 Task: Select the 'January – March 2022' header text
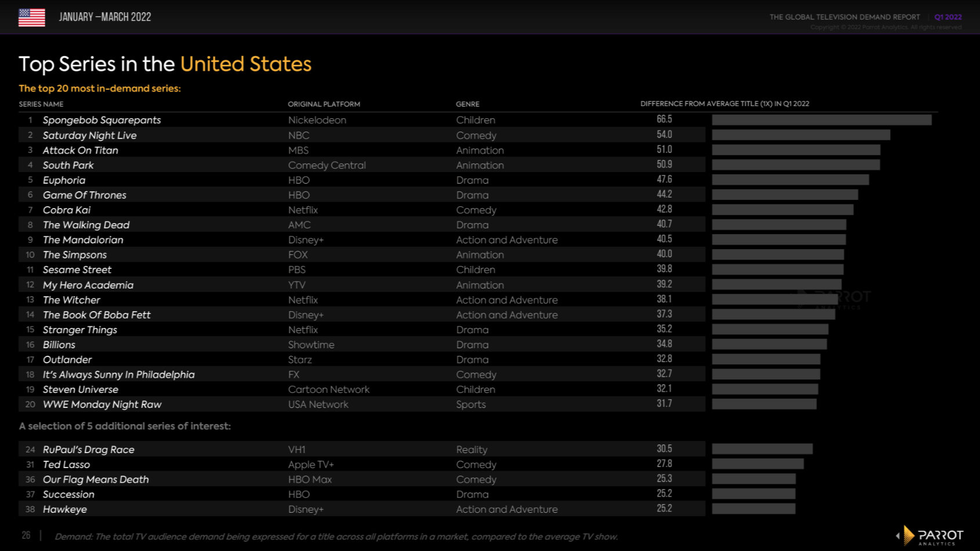(105, 17)
